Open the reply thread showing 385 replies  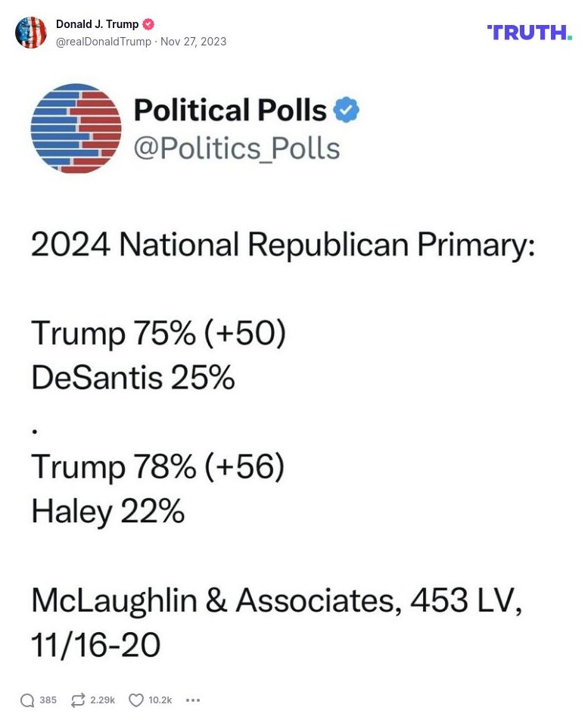(x=45, y=700)
